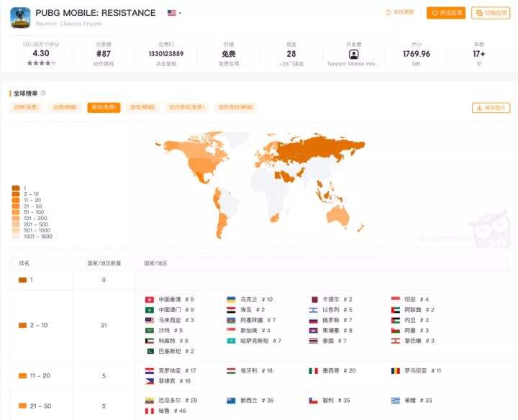Image resolution: width=518 pixels, height=420 pixels.
Task: Click the UAE flag #2
Action: click(x=396, y=310)
